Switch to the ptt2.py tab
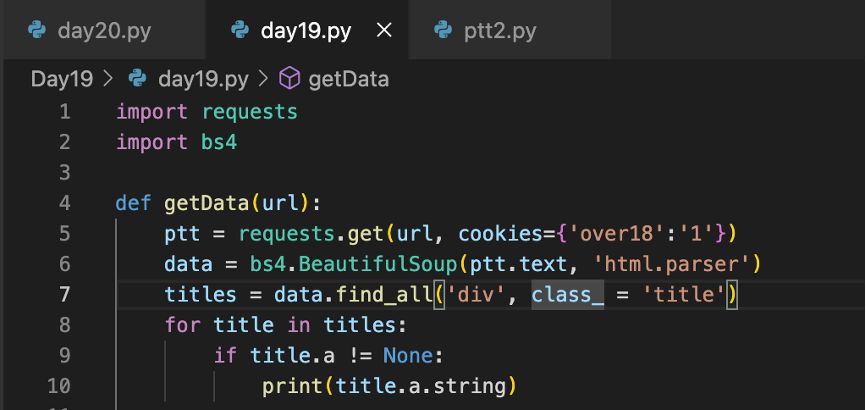Screen dimensions: 866x410 500,30
